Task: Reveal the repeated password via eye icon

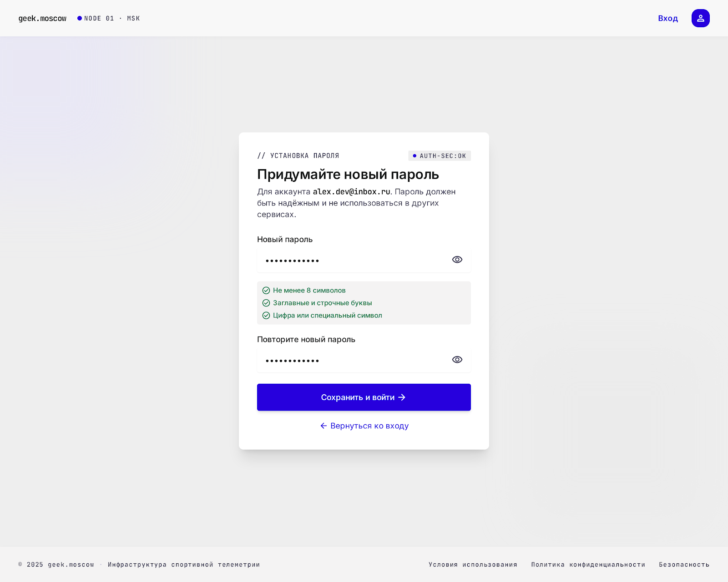Action: 457,360
